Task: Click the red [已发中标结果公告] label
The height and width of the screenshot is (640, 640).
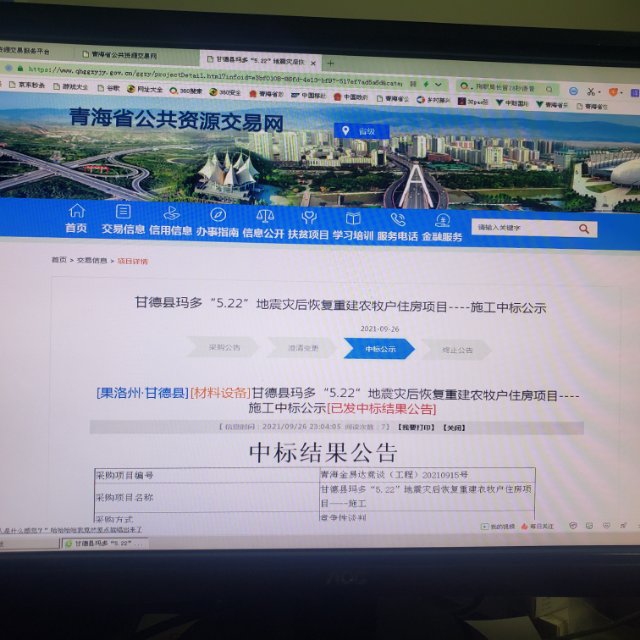Action: tap(382, 409)
